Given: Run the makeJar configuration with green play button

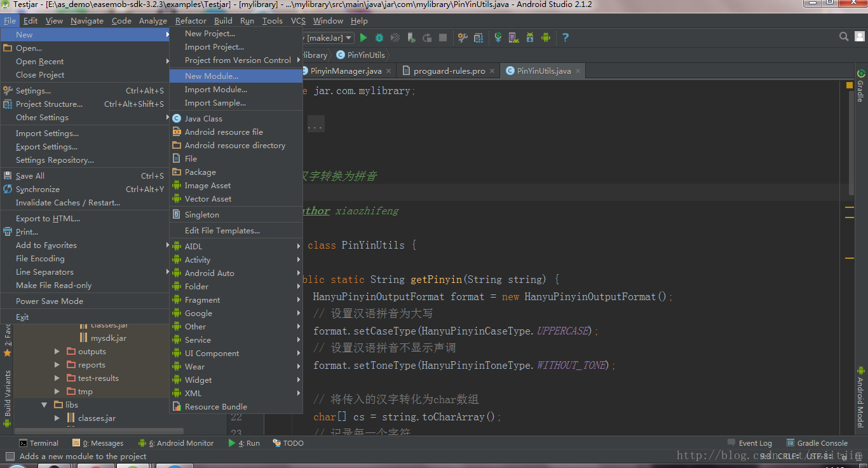Looking at the screenshot, I should [363, 38].
